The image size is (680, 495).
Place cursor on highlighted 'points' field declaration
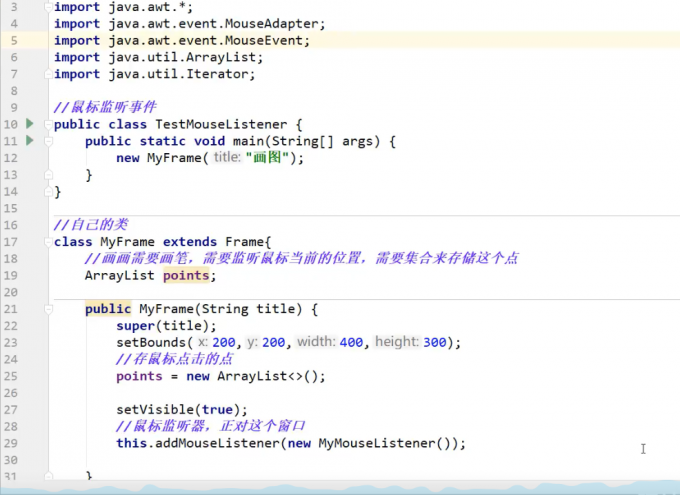(x=186, y=276)
